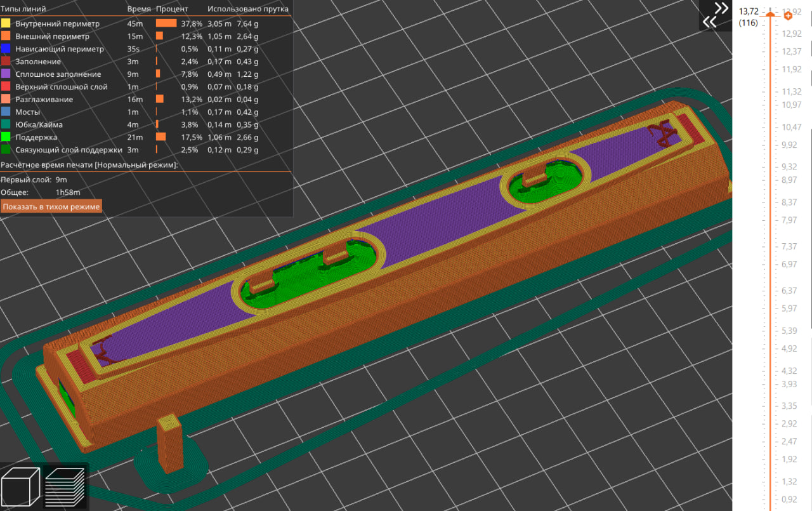Click dark green Связующий слой поддержки swatch
812x511 pixels.
[6, 150]
